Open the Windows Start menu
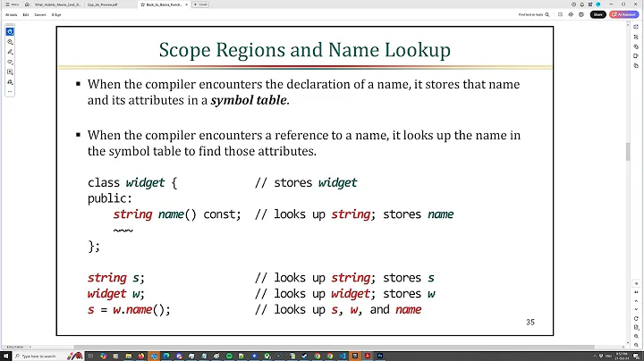This screenshot has height=361, width=644. [5, 356]
